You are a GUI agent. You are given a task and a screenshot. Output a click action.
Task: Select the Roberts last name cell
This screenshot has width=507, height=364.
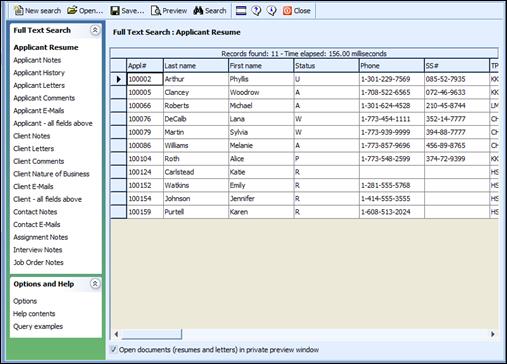click(196, 106)
